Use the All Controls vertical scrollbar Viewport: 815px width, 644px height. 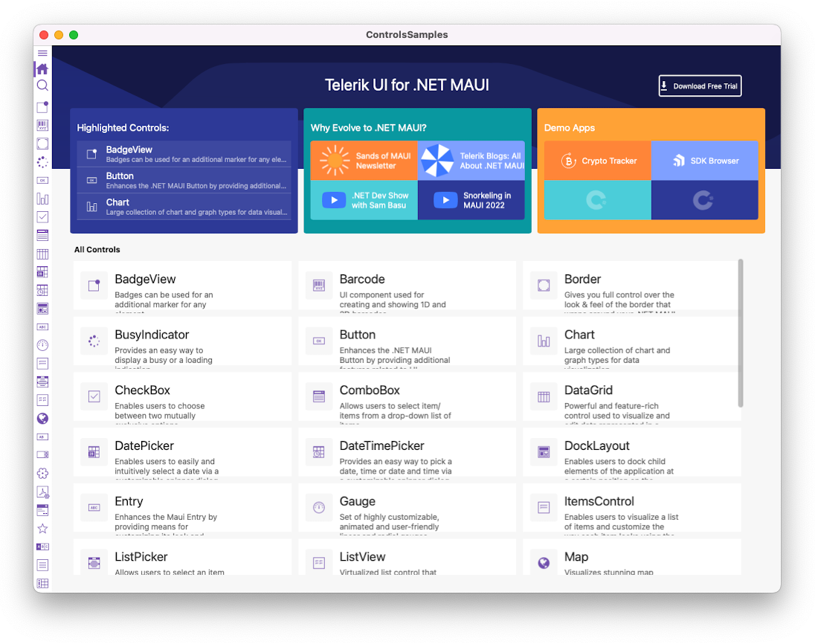coord(740,333)
